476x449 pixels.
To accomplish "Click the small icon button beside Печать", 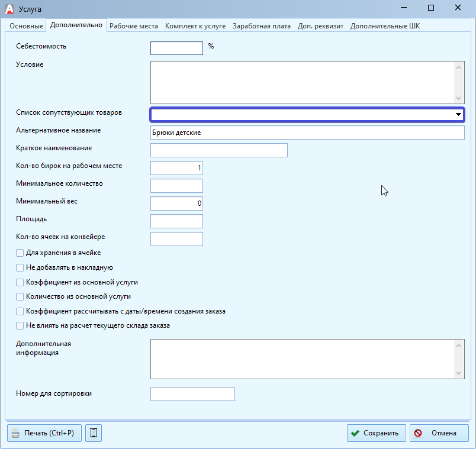I will click(x=94, y=433).
